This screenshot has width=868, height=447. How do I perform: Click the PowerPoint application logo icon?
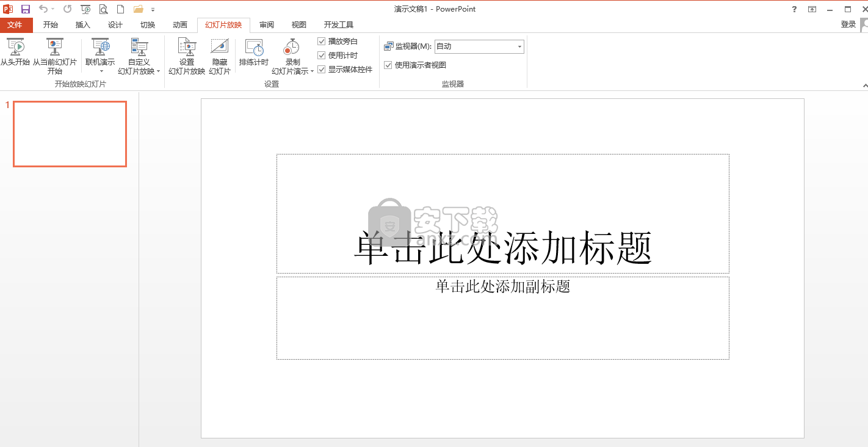point(8,9)
